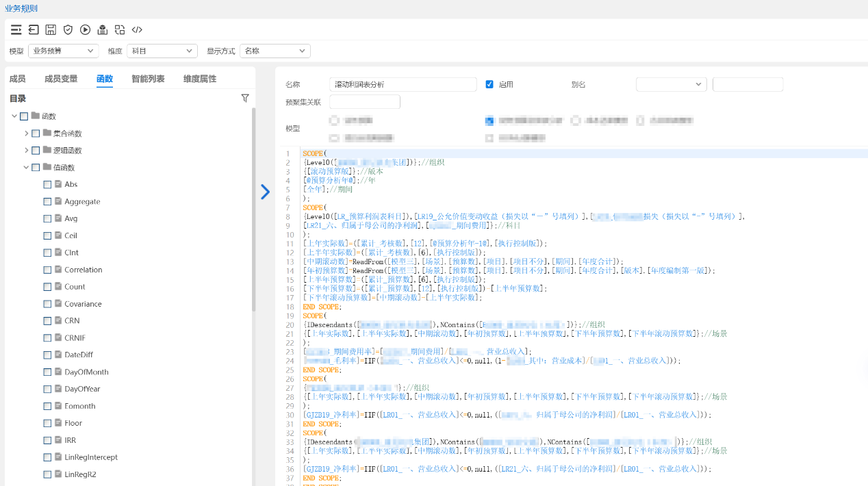Collapse the 函数 root tree node
Screen dimensions: 868x486
point(14,116)
